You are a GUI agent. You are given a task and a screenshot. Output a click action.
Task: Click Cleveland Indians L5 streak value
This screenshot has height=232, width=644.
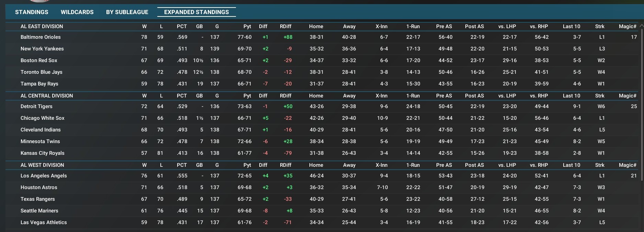602,130
